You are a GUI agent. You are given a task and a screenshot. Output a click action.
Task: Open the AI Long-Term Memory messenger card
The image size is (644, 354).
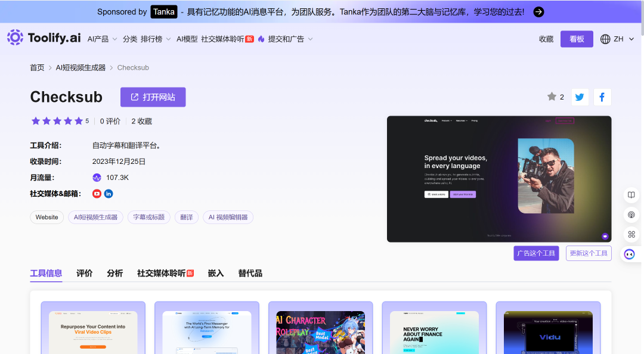point(207,328)
